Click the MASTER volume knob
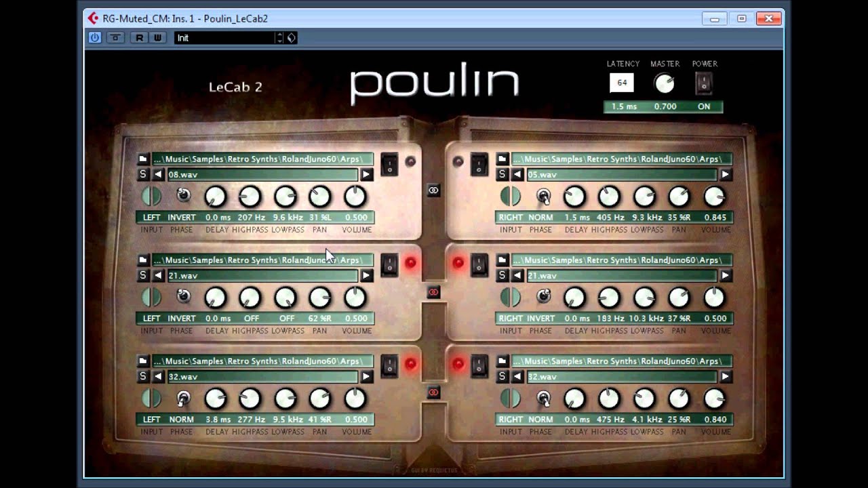868x488 pixels. click(x=665, y=83)
